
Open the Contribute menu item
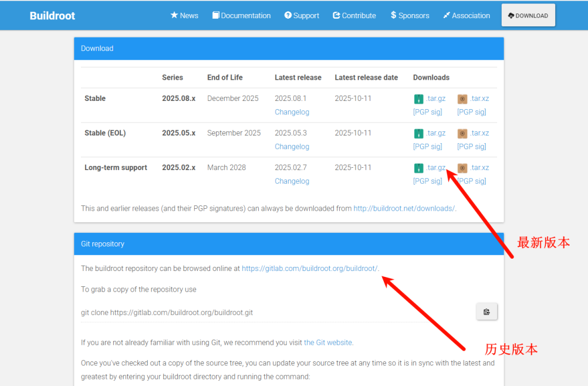(x=354, y=15)
